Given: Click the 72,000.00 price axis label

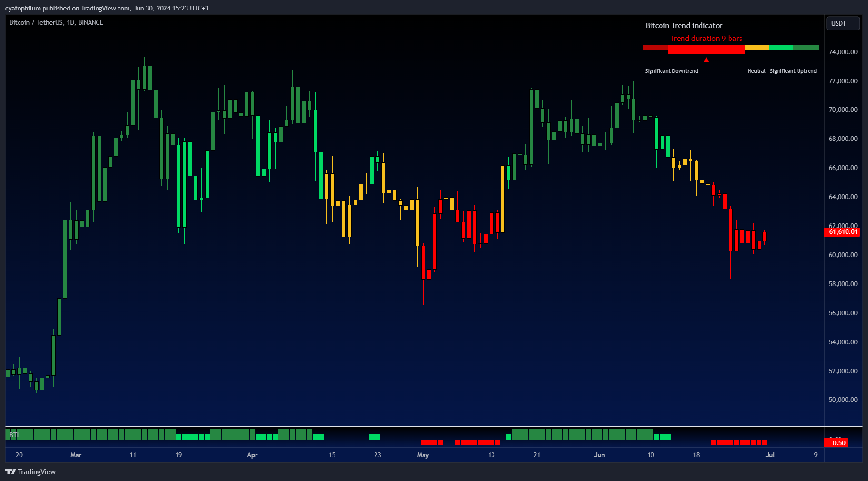Looking at the screenshot, I should (x=843, y=81).
